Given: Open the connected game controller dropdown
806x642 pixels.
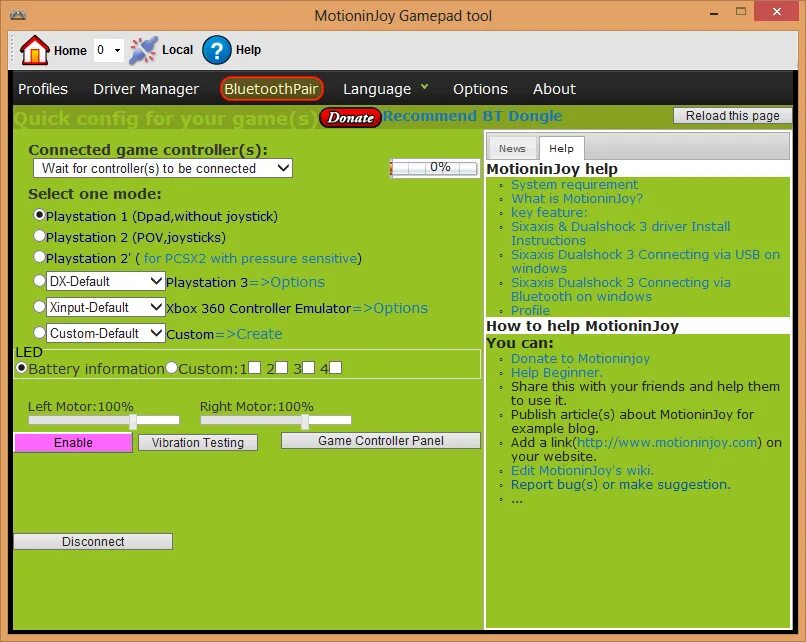Looking at the screenshot, I should click(x=162, y=168).
